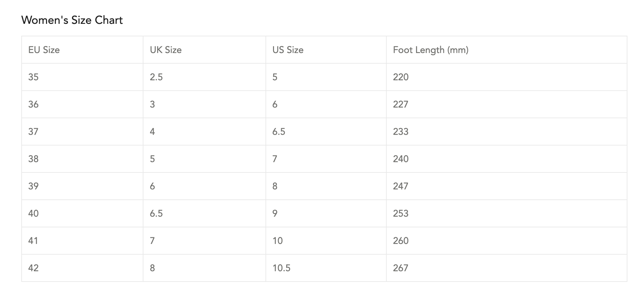Click EU size 37 cell
Screen dimensions: 644x301
34,132
